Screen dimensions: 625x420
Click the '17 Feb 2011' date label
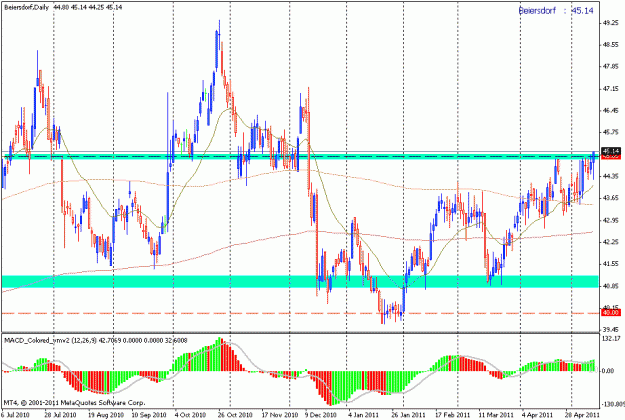click(x=453, y=415)
